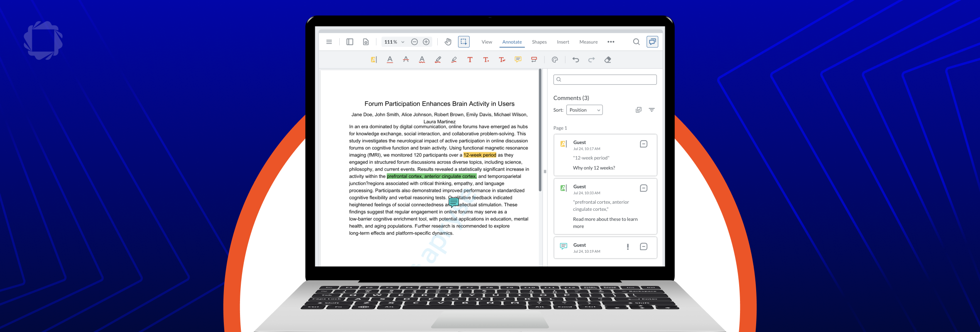The width and height of the screenshot is (980, 332).
Task: Select the marquee Select tool
Action: (464, 42)
